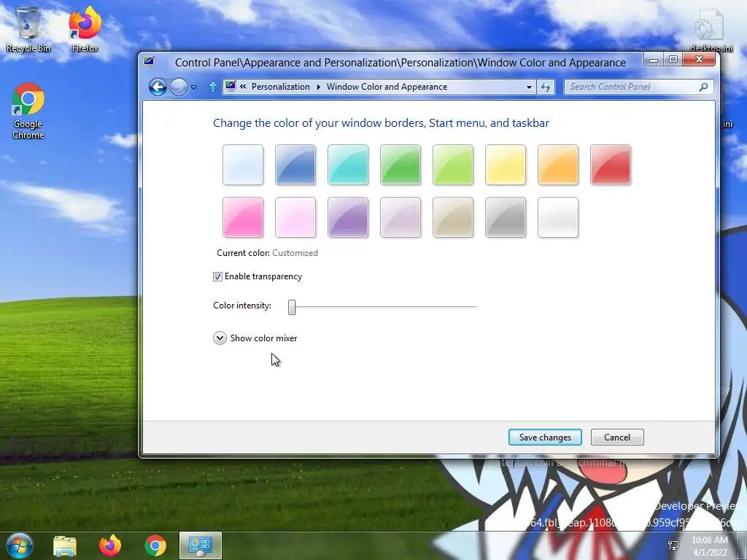This screenshot has width=747, height=560.
Task: Click the search magnifier icon
Action: pos(703,87)
